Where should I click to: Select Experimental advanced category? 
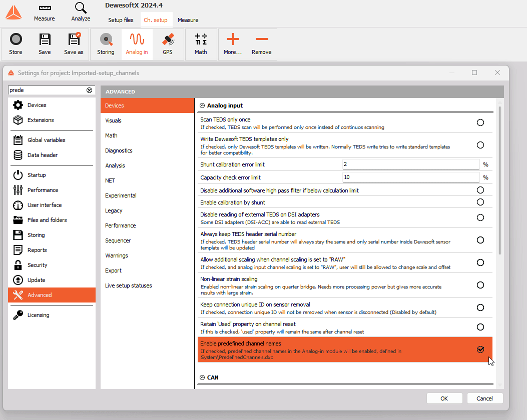click(147, 195)
